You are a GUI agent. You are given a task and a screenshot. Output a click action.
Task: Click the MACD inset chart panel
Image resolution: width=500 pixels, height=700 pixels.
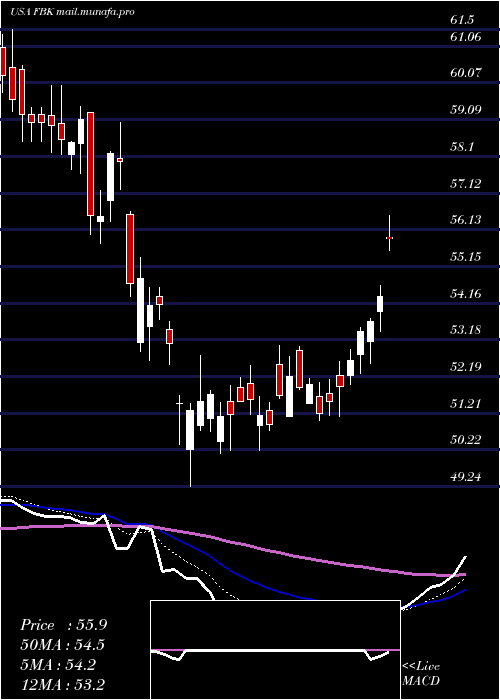coord(275,650)
